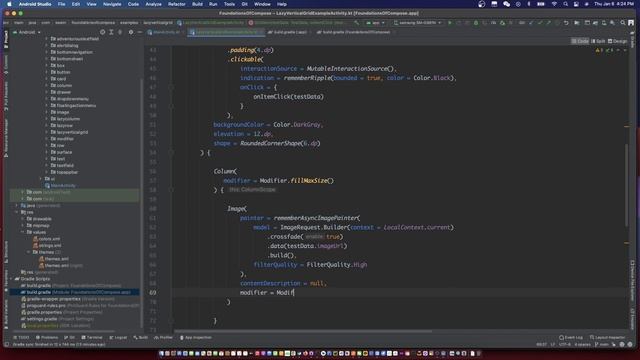Select strings.xml in project tree
The image size is (640, 360).
[47, 246]
